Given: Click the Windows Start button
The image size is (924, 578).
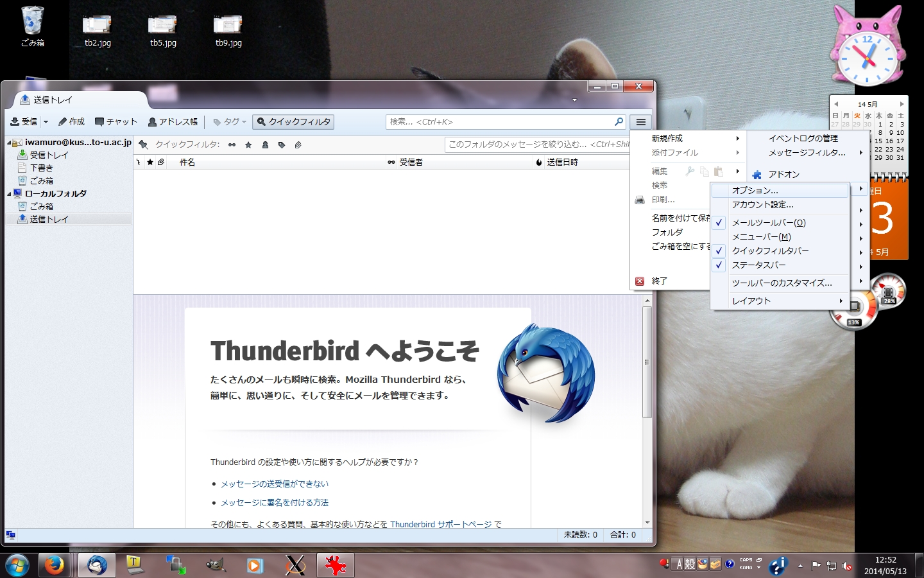Looking at the screenshot, I should [x=17, y=565].
